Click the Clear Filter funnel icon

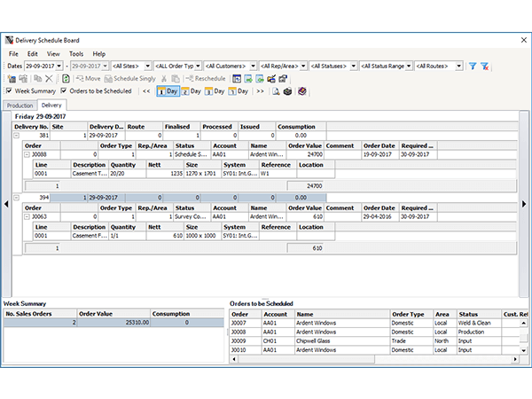pyautogui.click(x=484, y=66)
